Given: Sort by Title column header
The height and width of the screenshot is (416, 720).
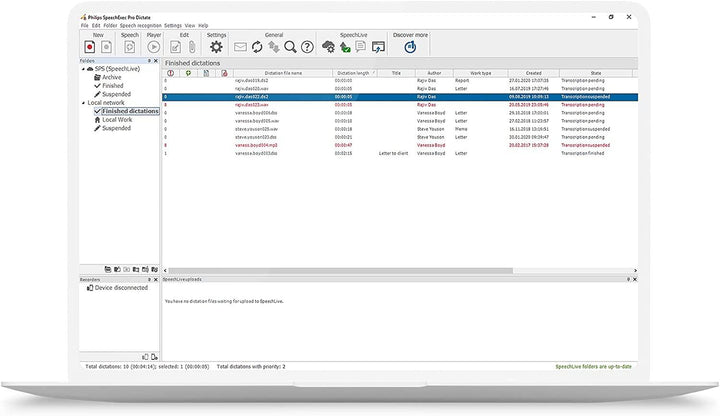Looking at the screenshot, I should [x=396, y=73].
